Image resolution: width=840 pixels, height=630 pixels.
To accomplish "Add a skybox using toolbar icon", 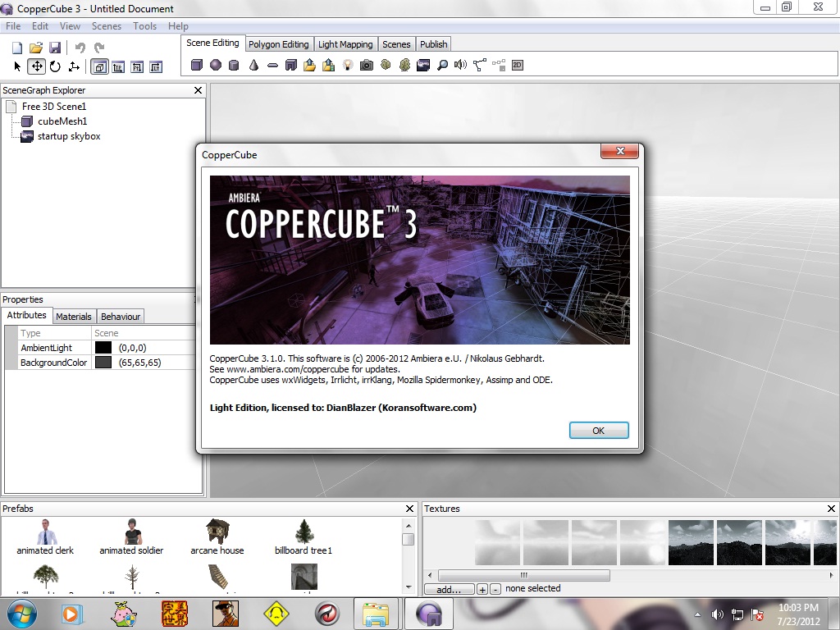I will coord(423,66).
